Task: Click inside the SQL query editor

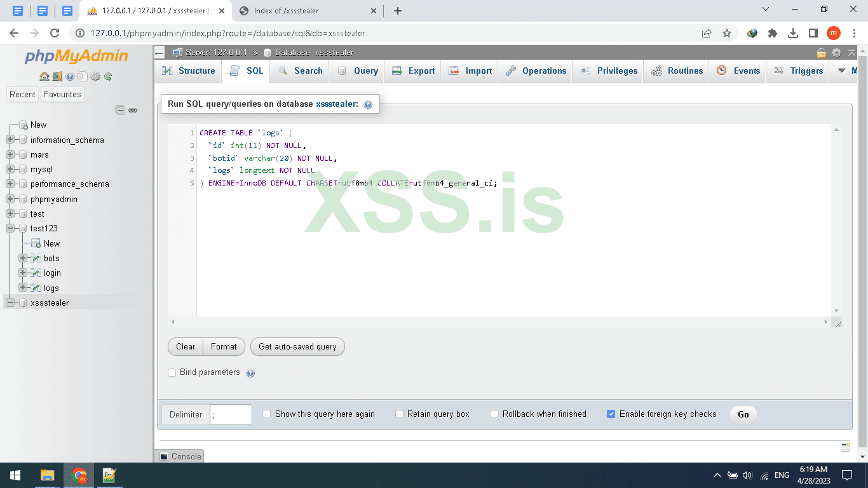Action: pos(513,220)
